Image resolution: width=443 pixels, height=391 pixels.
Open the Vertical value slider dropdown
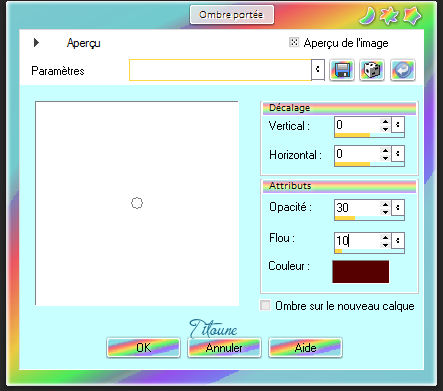pyautogui.click(x=398, y=125)
